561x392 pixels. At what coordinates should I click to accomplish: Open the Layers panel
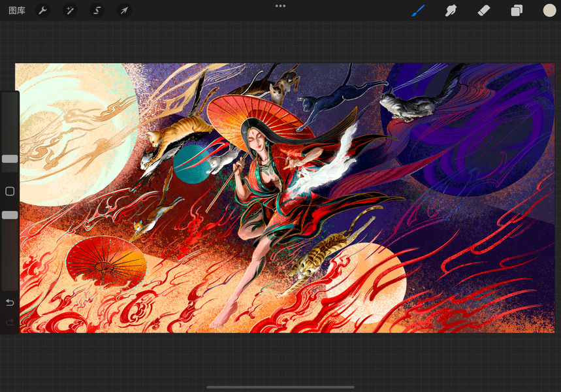(517, 10)
